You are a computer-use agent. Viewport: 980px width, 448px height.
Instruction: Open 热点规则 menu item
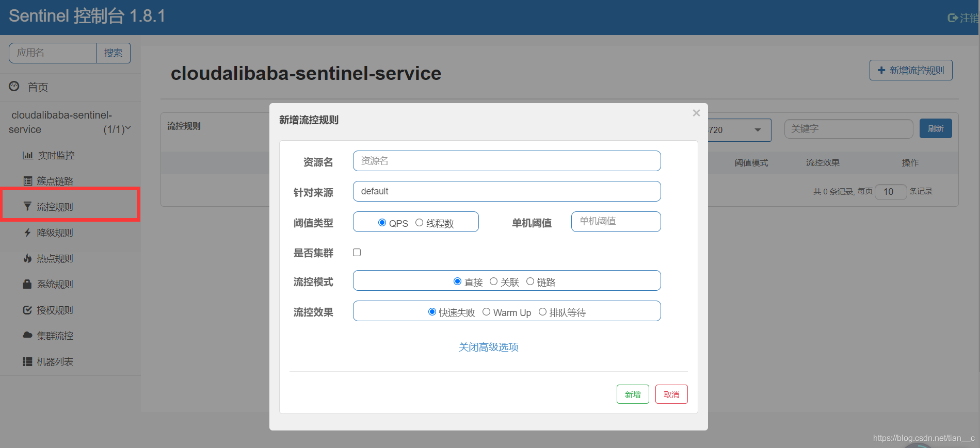click(x=55, y=258)
